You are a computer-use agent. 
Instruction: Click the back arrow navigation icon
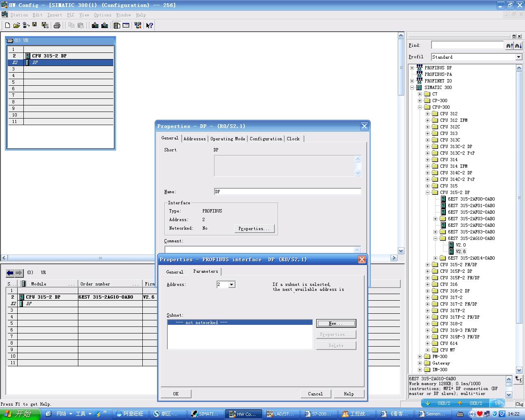coord(10,273)
